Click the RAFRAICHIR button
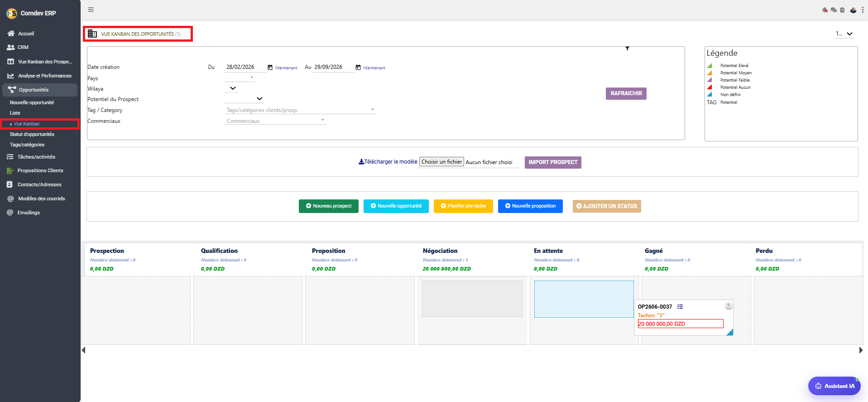The width and height of the screenshot is (868, 402). pyautogui.click(x=626, y=93)
